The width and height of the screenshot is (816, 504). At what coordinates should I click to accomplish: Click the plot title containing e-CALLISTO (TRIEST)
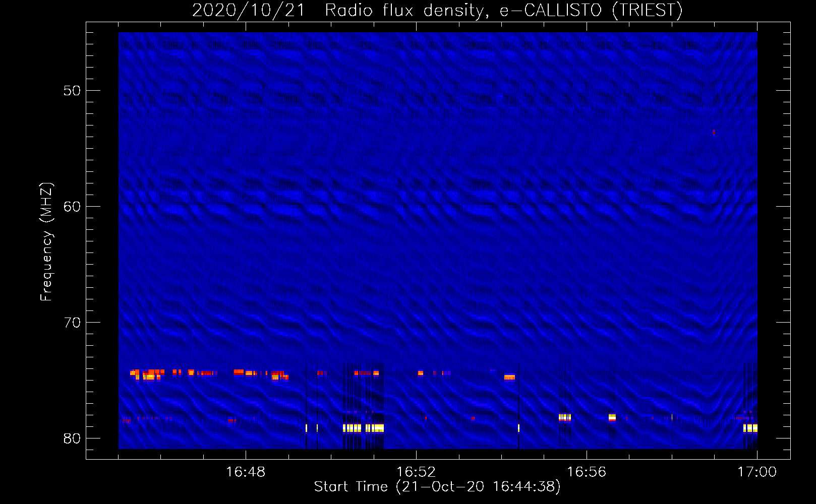click(437, 10)
